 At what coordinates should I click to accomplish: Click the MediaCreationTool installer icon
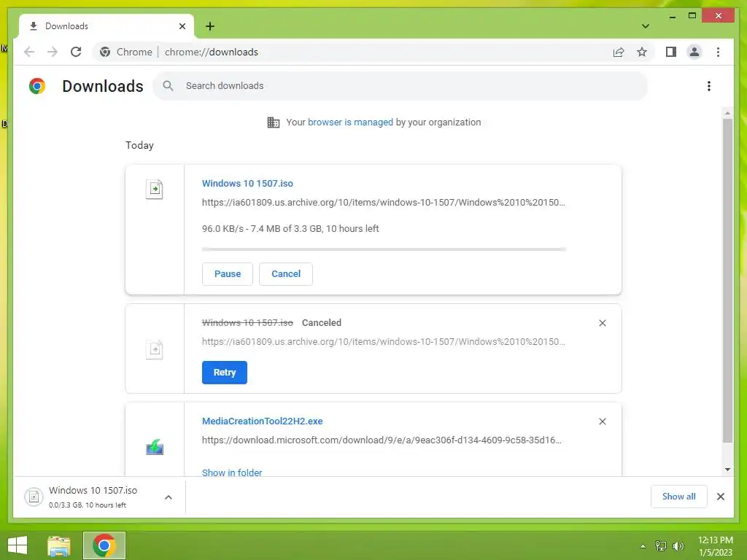pyautogui.click(x=155, y=448)
